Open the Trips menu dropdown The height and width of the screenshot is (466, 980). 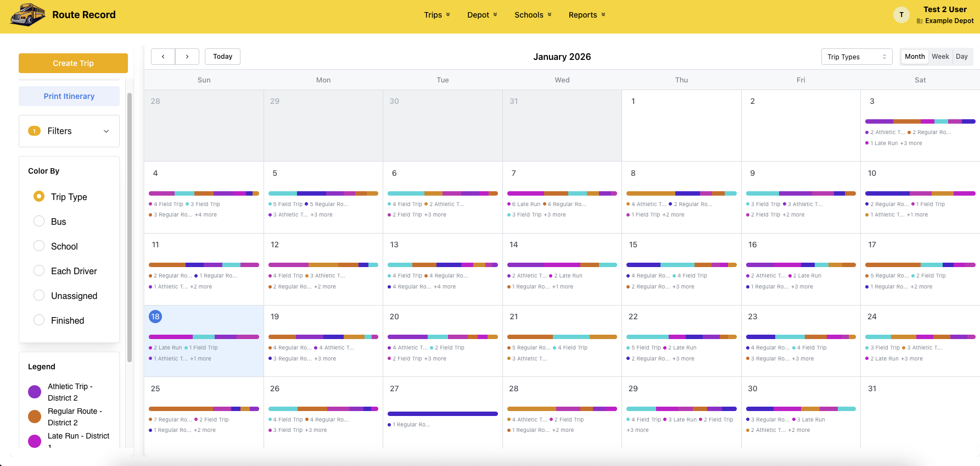pos(437,15)
